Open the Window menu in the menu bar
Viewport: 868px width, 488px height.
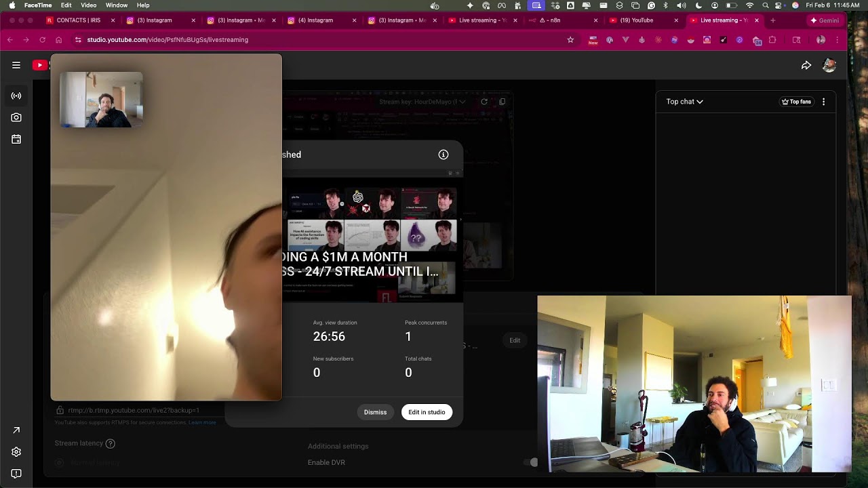(x=117, y=5)
